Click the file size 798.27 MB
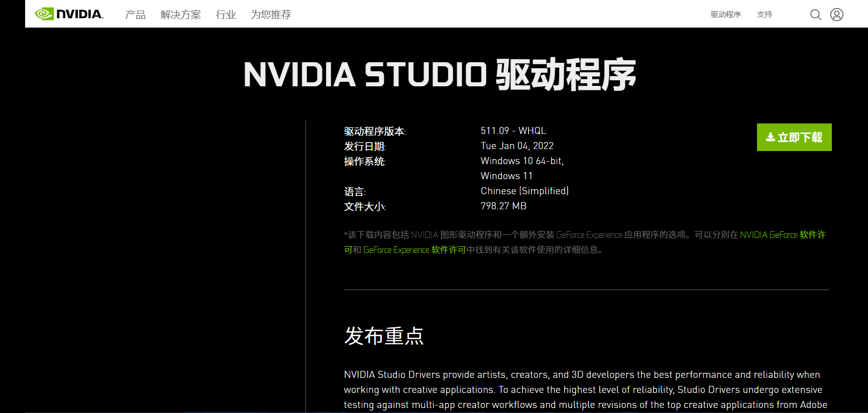 504,206
